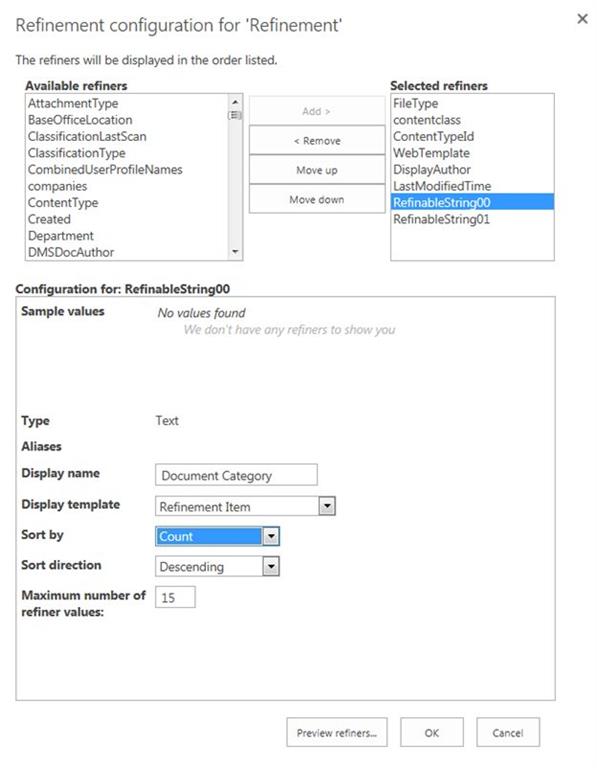The width and height of the screenshot is (597, 768).
Task: Select LastModifiedTime in Selected refiners
Action: tap(472, 187)
